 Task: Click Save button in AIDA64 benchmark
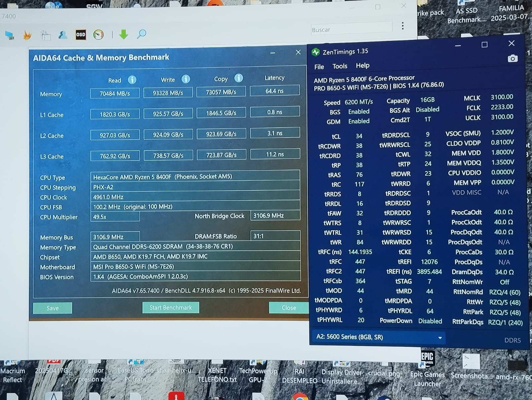click(x=53, y=308)
